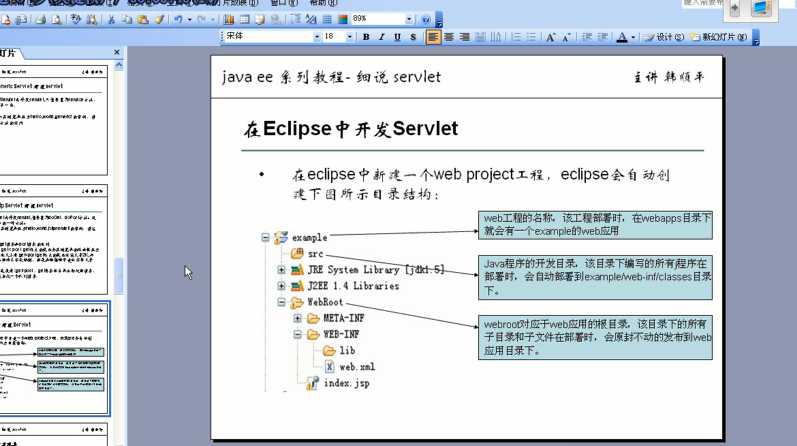
Task: Cut the selection with the scissors icon
Action: coord(111,20)
